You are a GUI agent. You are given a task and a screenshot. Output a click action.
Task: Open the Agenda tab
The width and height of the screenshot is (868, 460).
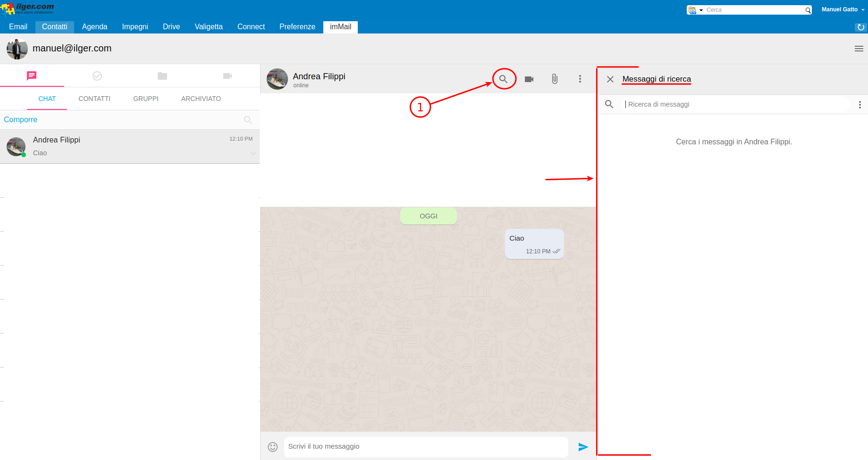(95, 27)
